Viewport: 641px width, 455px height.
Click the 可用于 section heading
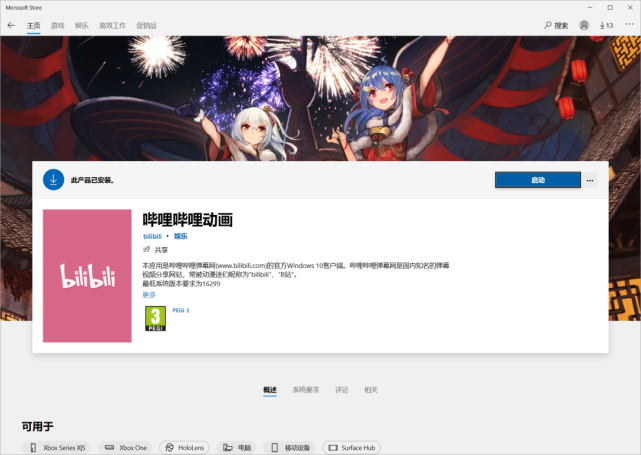38,426
